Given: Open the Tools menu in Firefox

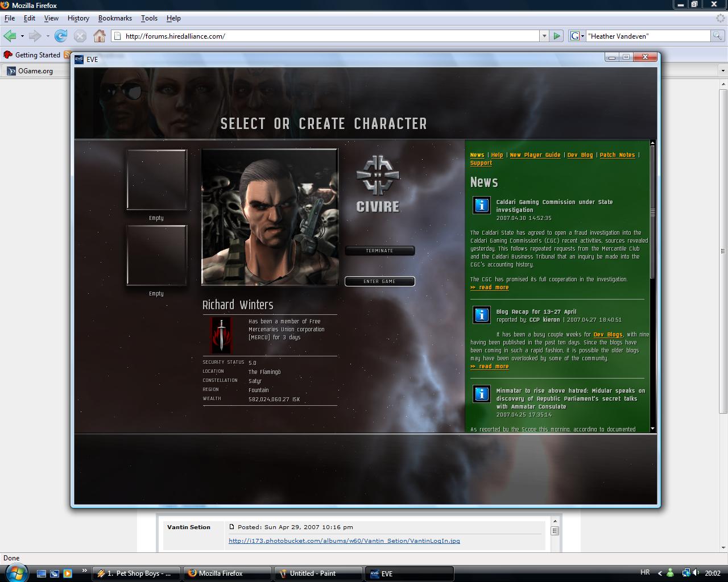Looking at the screenshot, I should point(149,18).
